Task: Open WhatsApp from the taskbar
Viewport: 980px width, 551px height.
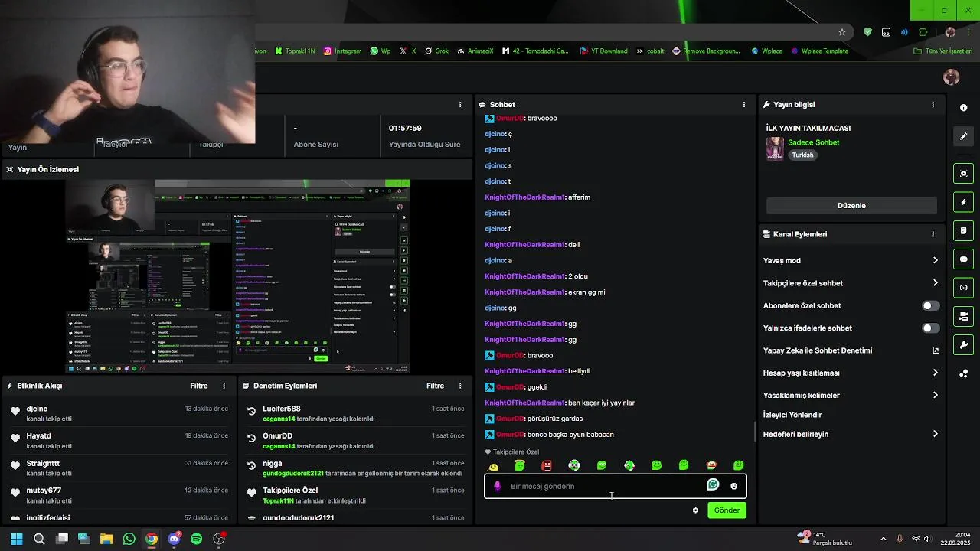Action: (129, 539)
